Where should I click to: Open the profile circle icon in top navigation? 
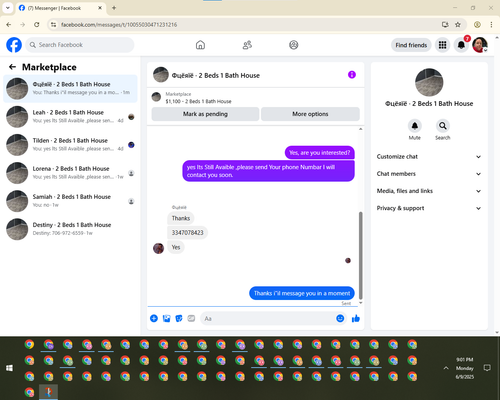pyautogui.click(x=294, y=45)
